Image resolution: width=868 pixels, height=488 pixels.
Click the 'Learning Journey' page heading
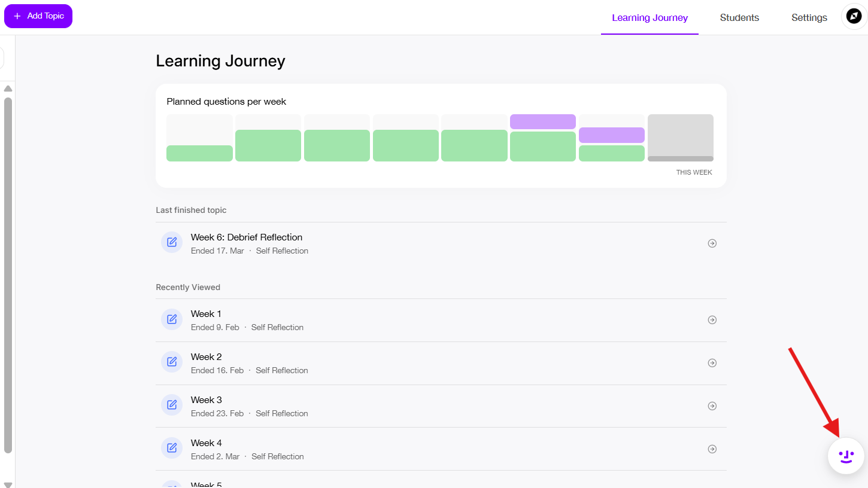(x=220, y=61)
